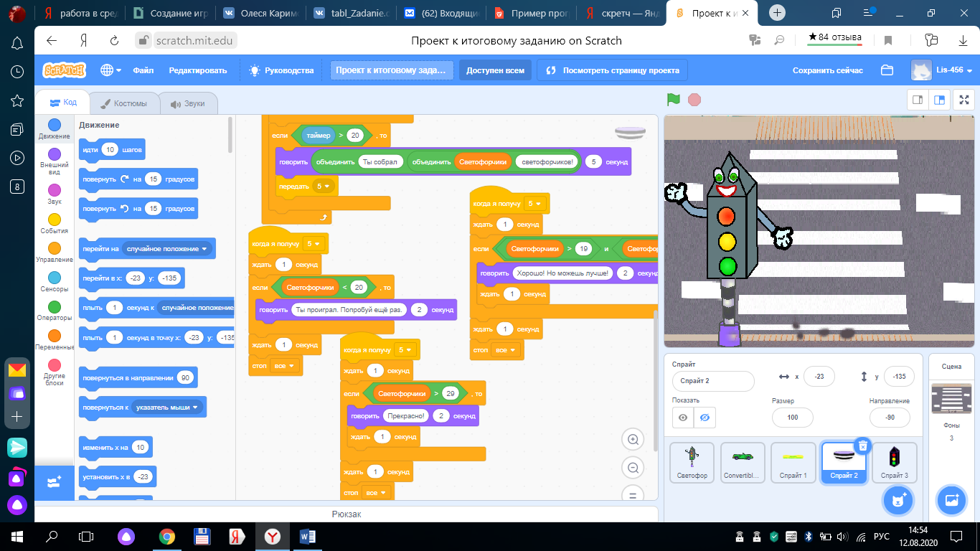Open the Рюкзак backpack panel
Screen dimensions: 980x551
pos(347,514)
